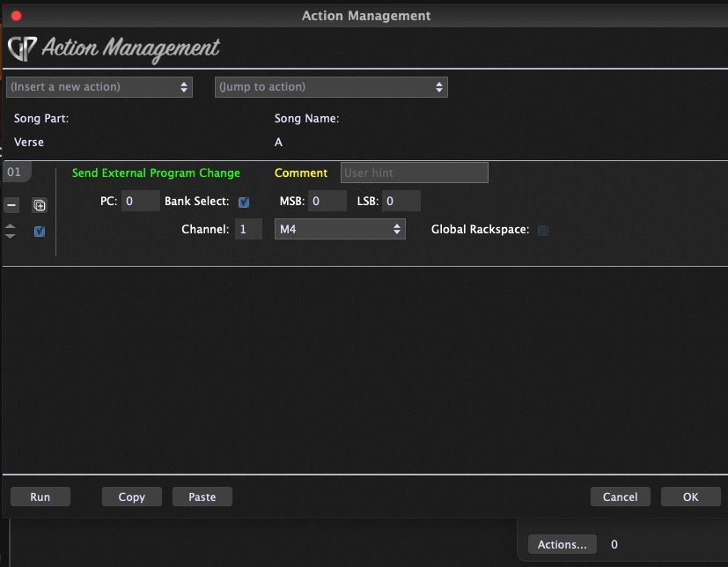The image size is (728, 567).
Task: Open the M4 device dropdown
Action: point(340,229)
